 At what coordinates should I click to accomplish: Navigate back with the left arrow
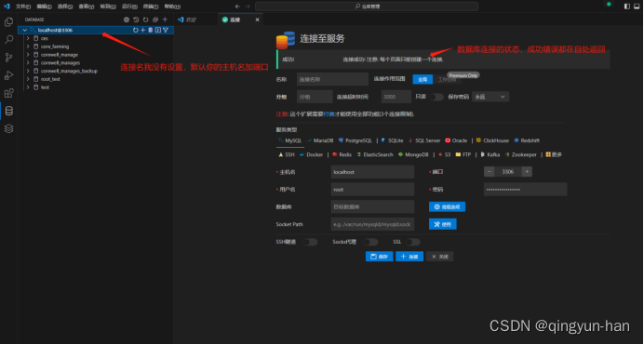click(x=237, y=7)
